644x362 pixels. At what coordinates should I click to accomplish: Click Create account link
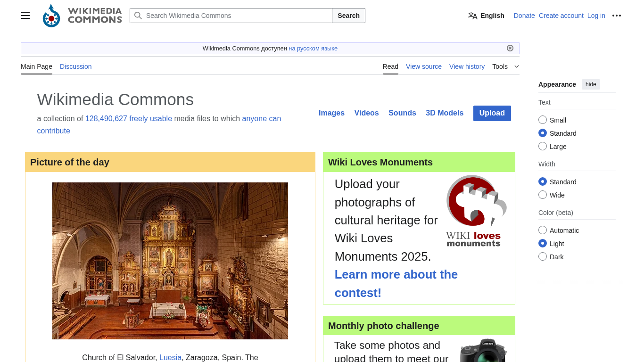click(x=561, y=16)
